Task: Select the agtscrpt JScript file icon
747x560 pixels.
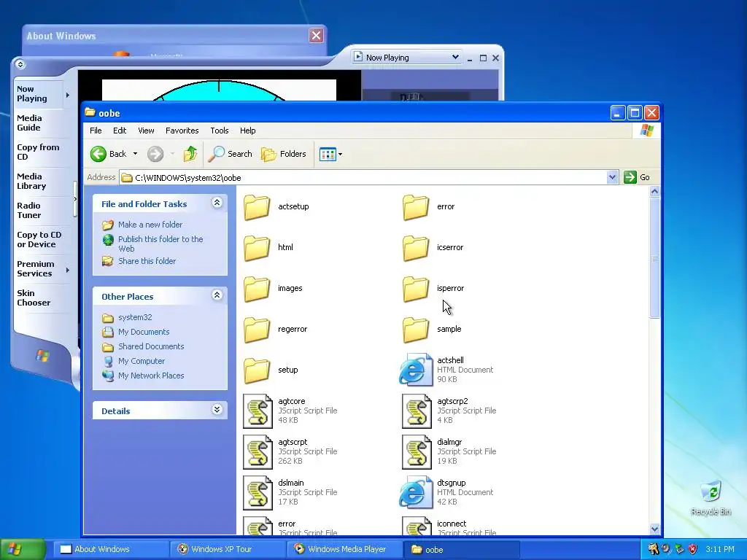Action: pyautogui.click(x=258, y=452)
